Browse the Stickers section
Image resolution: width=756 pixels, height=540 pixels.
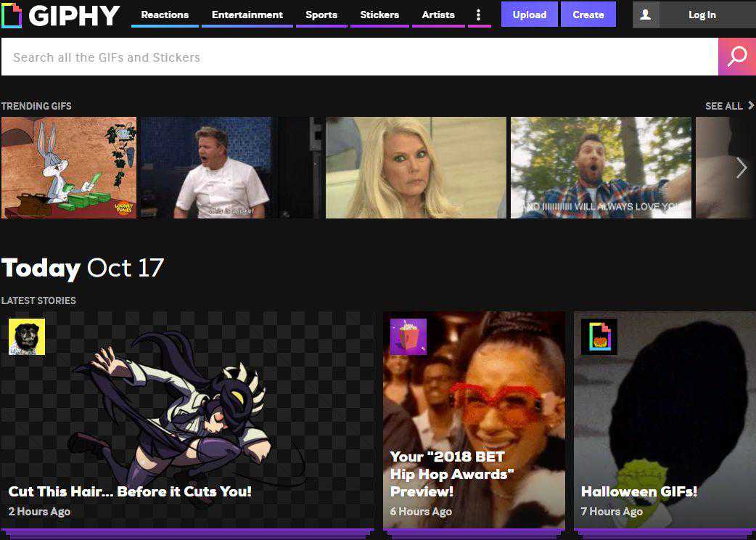tap(379, 15)
